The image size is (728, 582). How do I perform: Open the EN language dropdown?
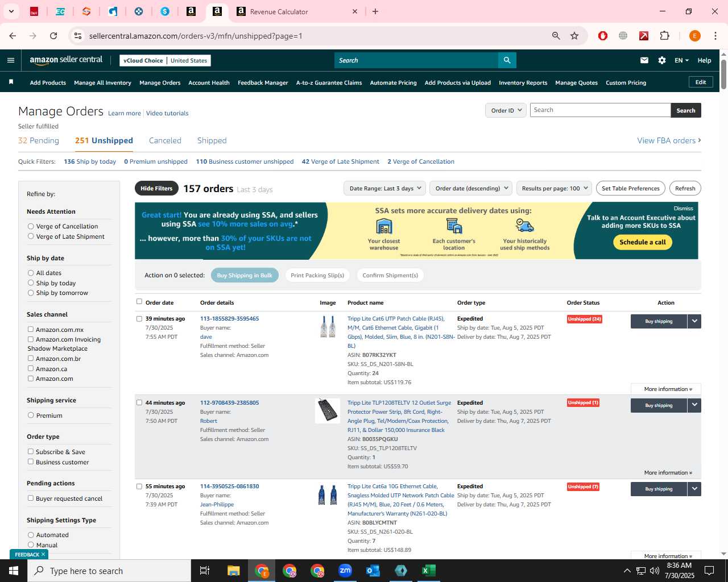(681, 60)
